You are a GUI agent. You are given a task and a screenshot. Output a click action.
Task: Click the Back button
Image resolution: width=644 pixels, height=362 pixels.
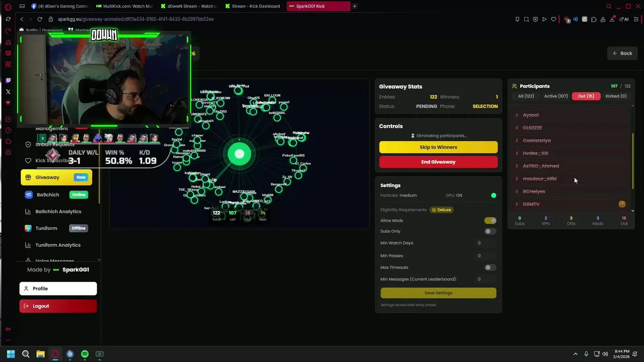click(622, 53)
